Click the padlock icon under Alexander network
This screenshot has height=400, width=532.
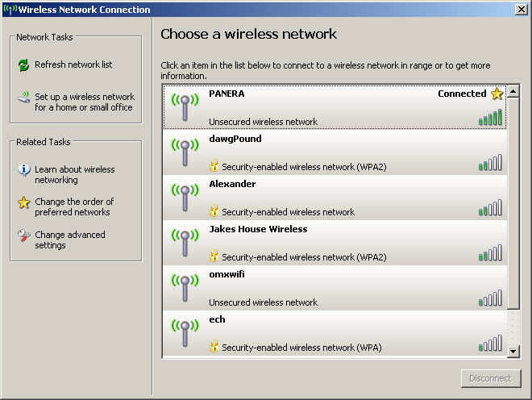click(214, 211)
